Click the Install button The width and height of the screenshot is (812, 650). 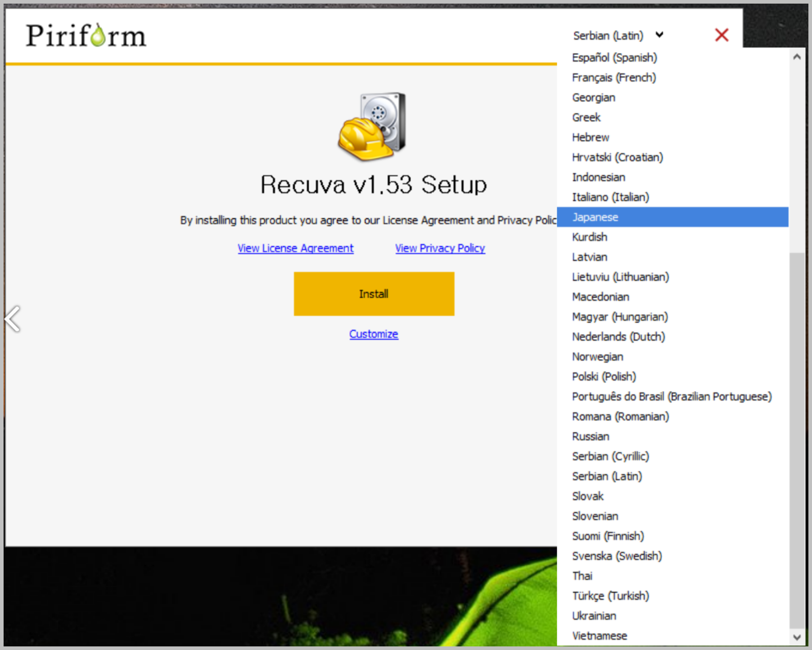(x=374, y=294)
